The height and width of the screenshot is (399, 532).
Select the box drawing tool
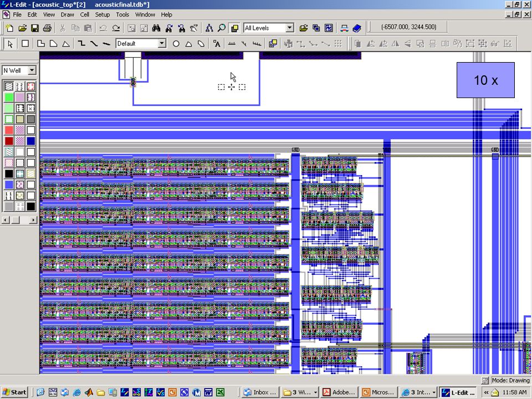tap(25, 44)
